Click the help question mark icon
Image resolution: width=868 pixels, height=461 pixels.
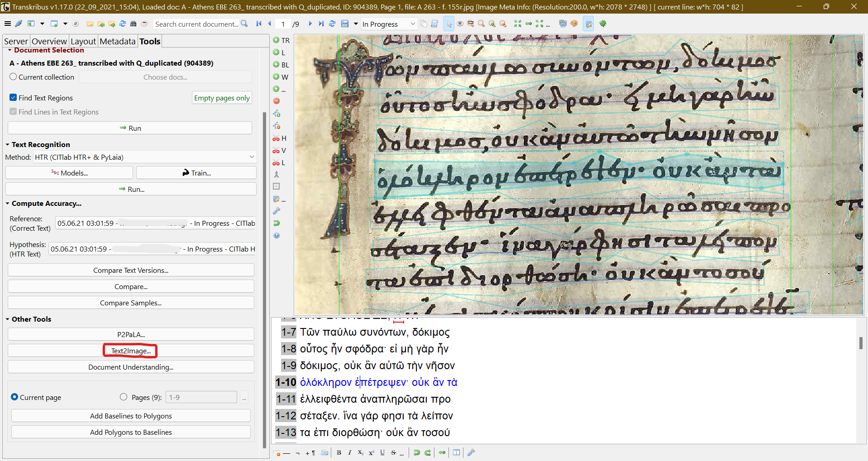[x=277, y=235]
